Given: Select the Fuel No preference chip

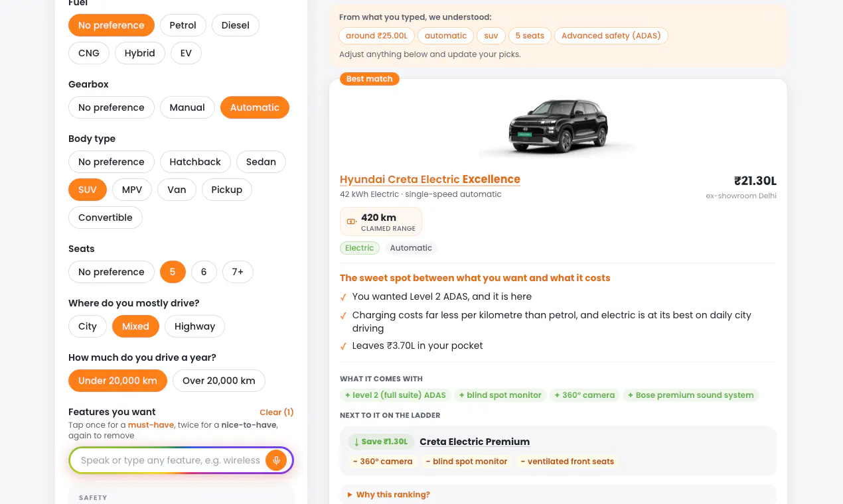Looking at the screenshot, I should pyautogui.click(x=112, y=25).
